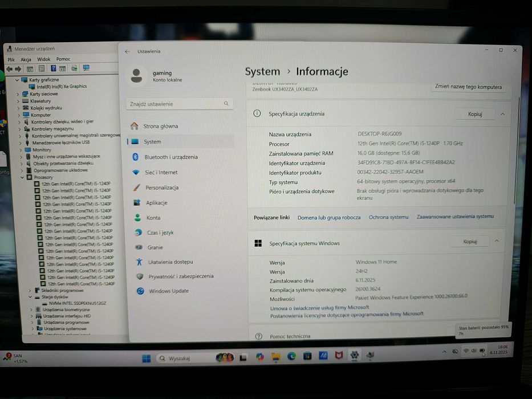Image resolution: width=532 pixels, height=399 pixels.
Task: Click Update driver green icon in toolbar
Action: pos(74,68)
